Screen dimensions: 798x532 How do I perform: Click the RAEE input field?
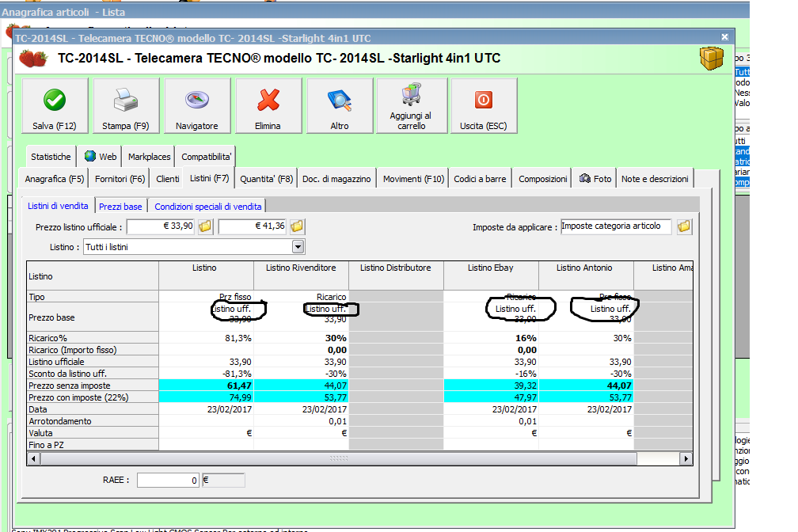click(x=168, y=480)
